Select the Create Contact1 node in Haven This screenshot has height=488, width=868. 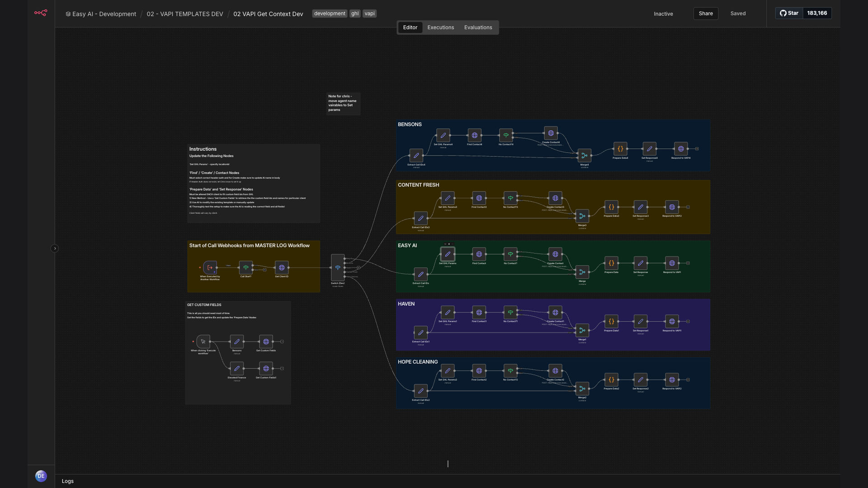555,312
